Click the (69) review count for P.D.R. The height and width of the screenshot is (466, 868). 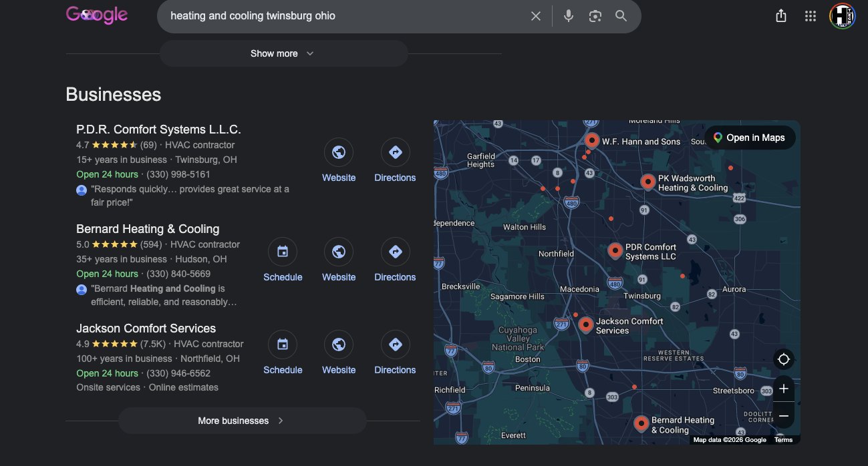148,145
